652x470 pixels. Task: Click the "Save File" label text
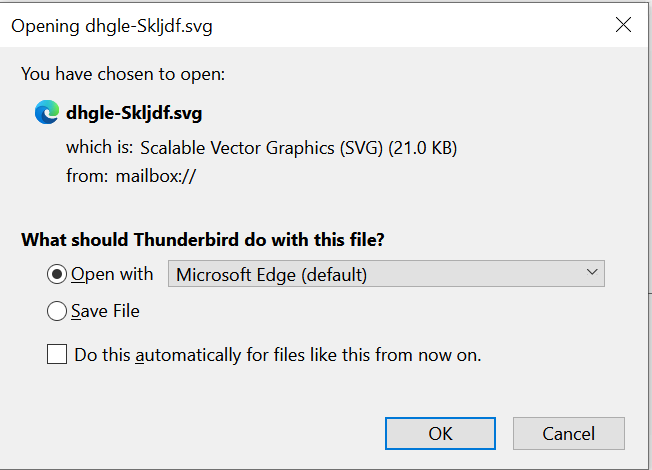pos(105,312)
